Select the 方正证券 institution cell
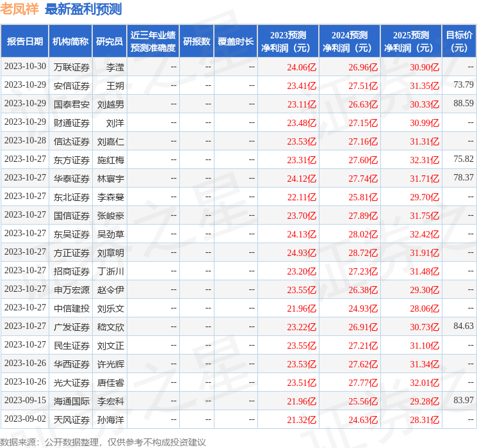Viewport: 477px width, 448px height. click(x=72, y=253)
